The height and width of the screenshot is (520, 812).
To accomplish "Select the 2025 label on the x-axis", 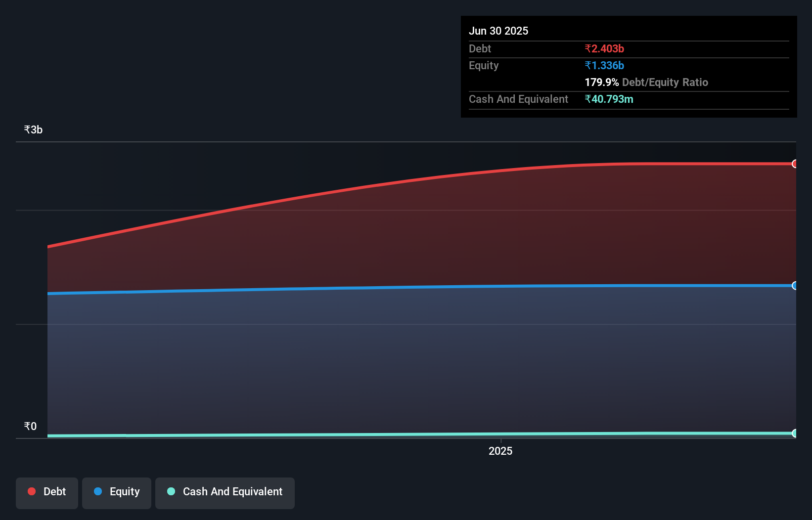I will [500, 450].
